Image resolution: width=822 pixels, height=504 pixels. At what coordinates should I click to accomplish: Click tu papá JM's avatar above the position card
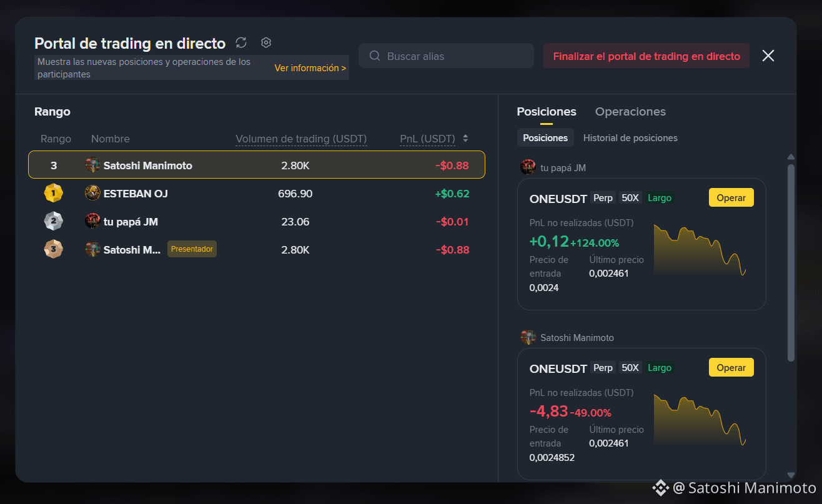[x=528, y=167]
